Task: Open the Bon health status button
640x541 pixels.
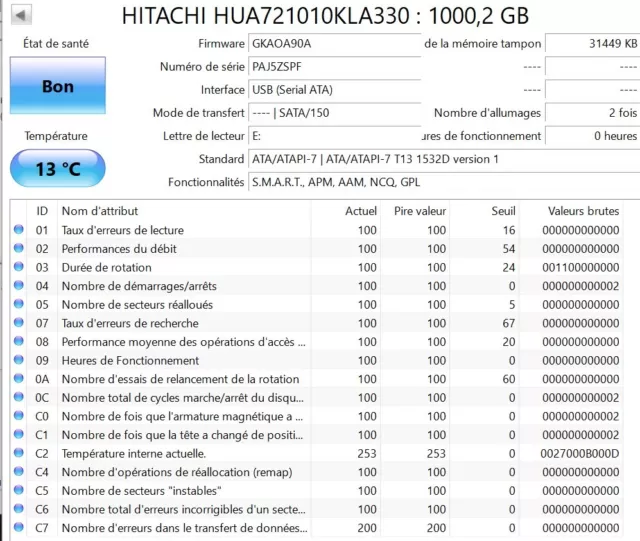Action: pyautogui.click(x=58, y=85)
